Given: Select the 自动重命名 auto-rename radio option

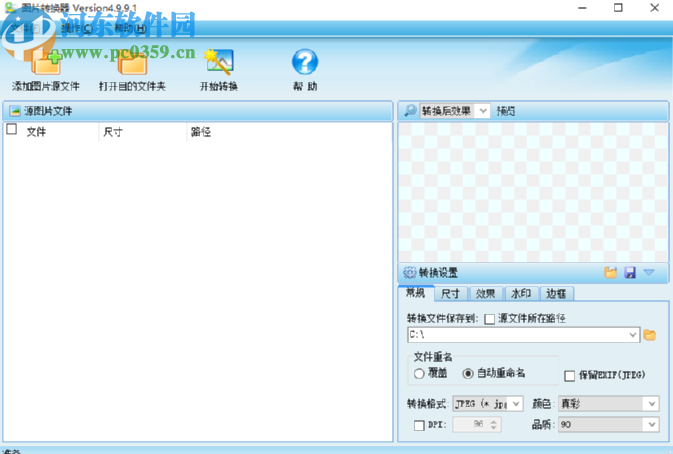Looking at the screenshot, I should point(468,373).
